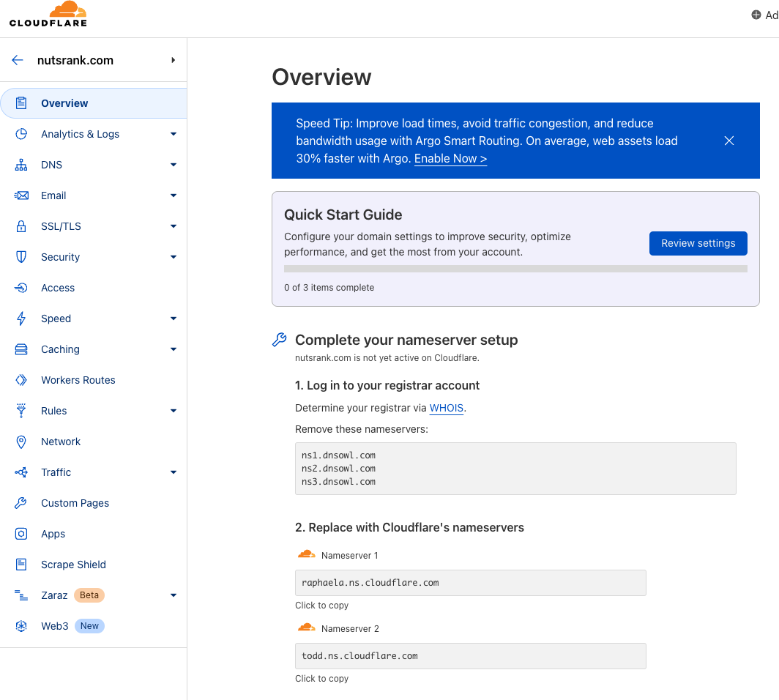This screenshot has width=779, height=700.
Task: Click the back arrow next to nutsrank.com
Action: pos(17,60)
